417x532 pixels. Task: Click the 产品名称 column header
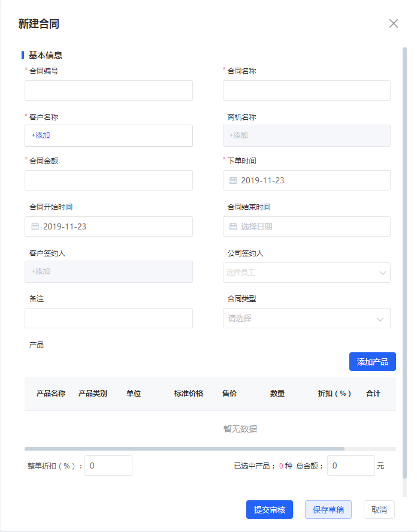51,394
